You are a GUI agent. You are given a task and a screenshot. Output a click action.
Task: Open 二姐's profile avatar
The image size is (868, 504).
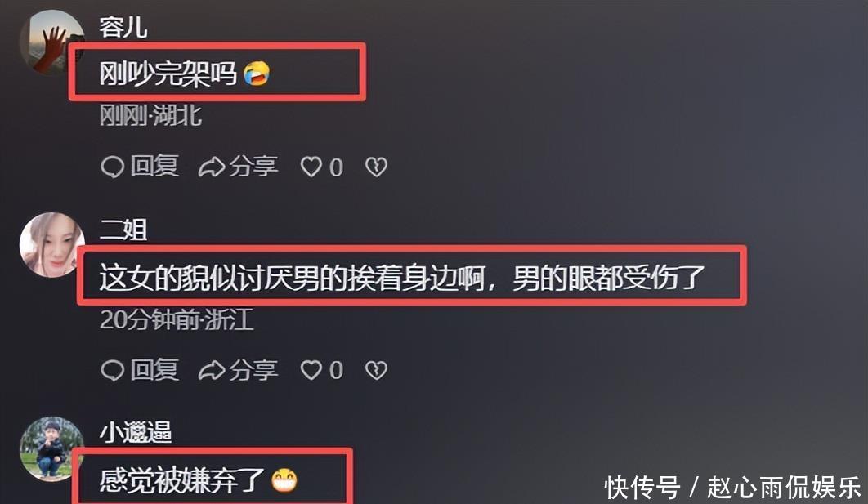click(51, 245)
